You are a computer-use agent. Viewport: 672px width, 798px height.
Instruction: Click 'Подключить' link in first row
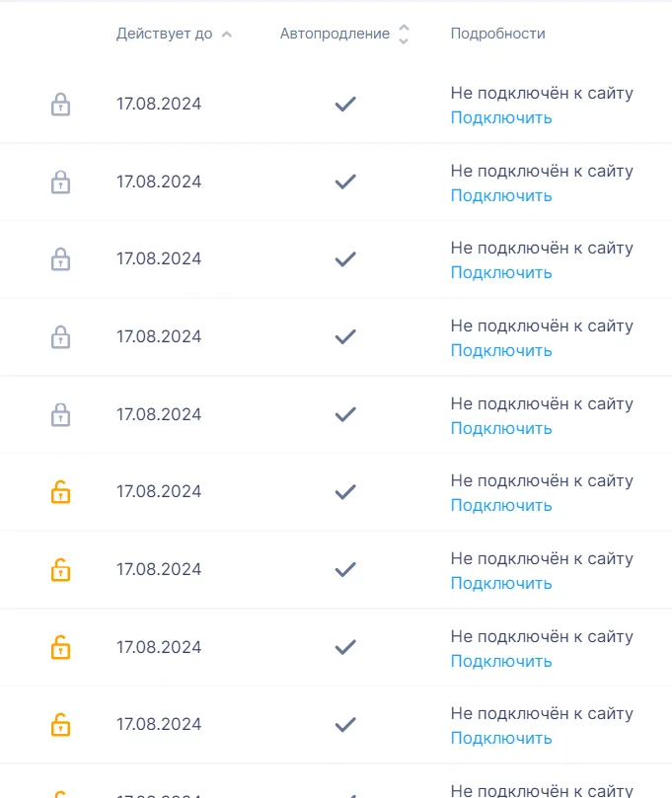tap(501, 118)
